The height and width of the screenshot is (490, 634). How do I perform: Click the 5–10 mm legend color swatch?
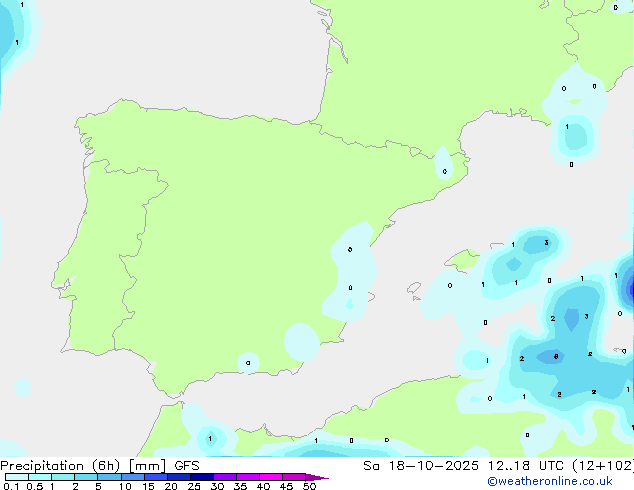pos(109,477)
